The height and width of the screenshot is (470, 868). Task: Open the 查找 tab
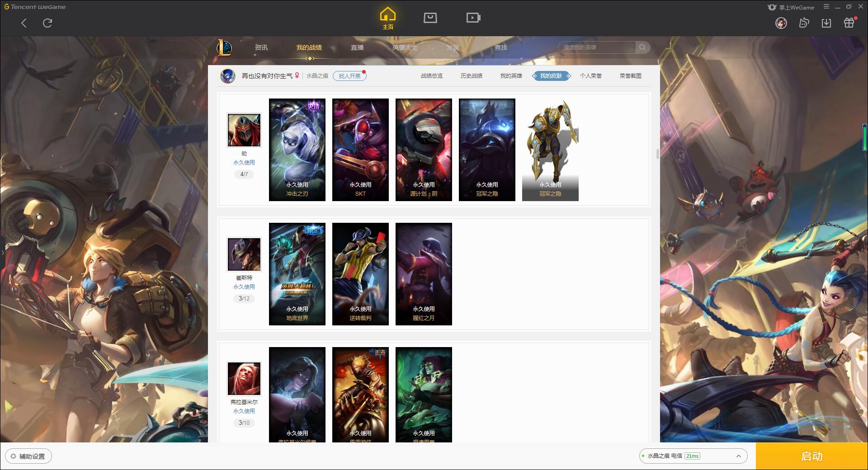pyautogui.click(x=501, y=47)
